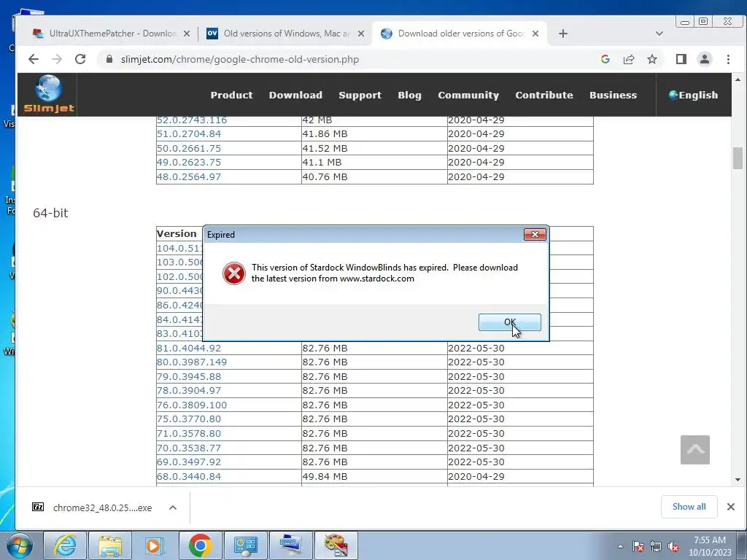Reload the page with the refresh icon

point(80,59)
